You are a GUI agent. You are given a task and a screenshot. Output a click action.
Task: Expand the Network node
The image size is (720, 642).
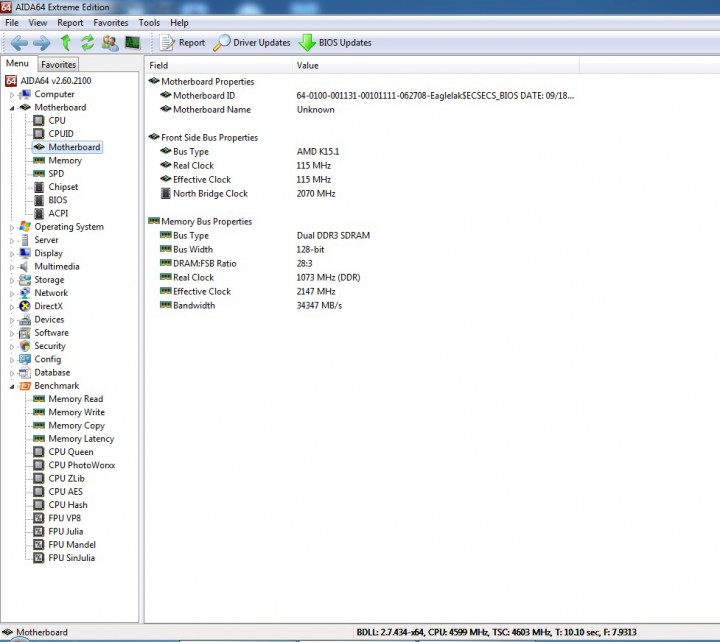12,294
